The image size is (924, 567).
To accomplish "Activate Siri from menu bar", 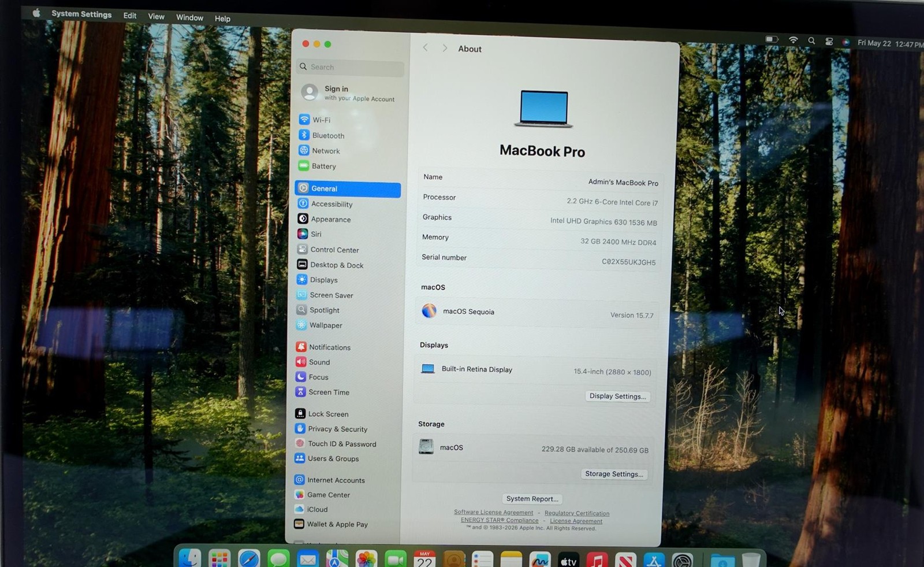I will pos(845,42).
